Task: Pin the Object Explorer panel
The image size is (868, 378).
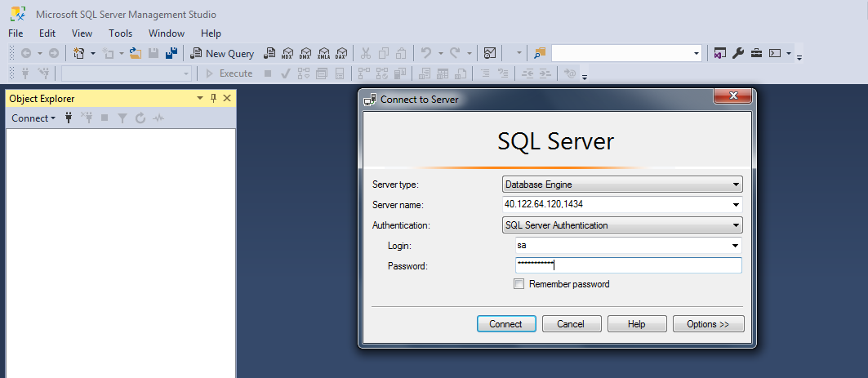Action: pos(214,98)
